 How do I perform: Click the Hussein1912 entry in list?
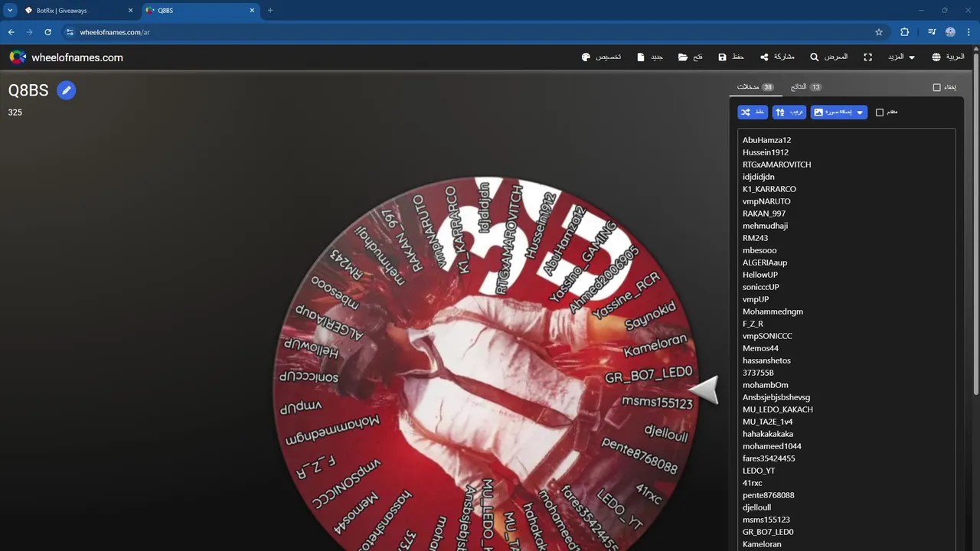click(x=766, y=152)
